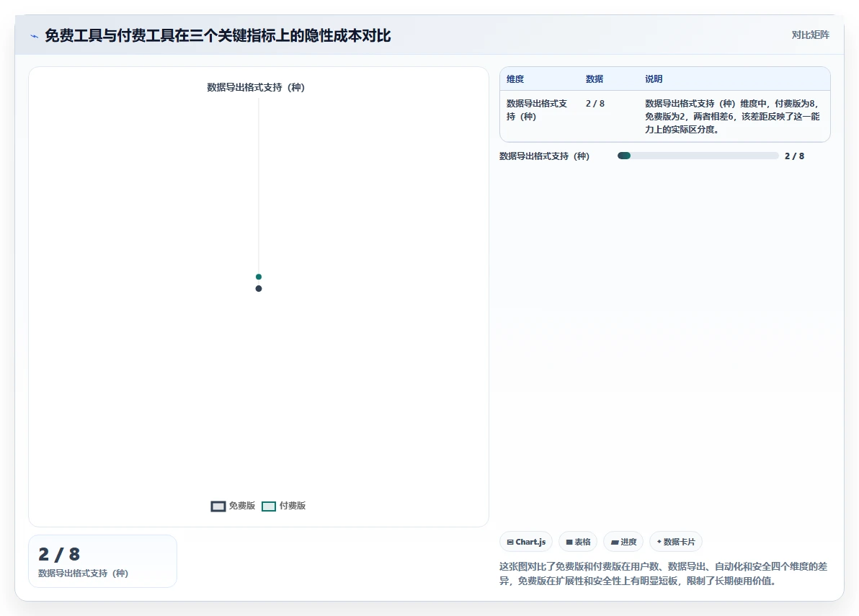This screenshot has width=859, height=616.
Task: Click the explanation text in the 说明 cell
Action: [x=732, y=116]
